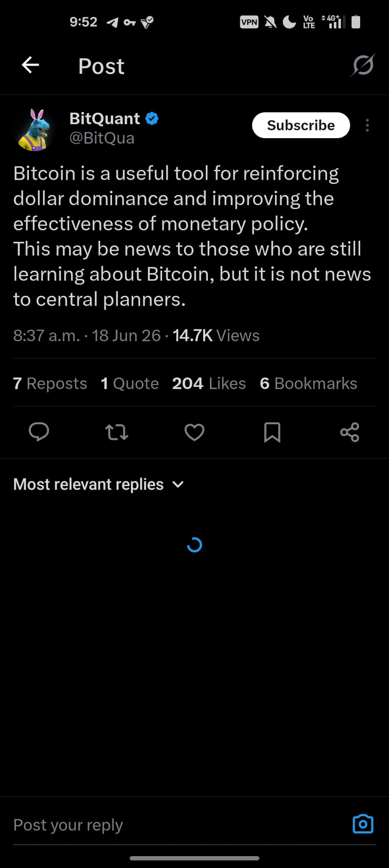View the 7 Reposts list

pyautogui.click(x=50, y=383)
